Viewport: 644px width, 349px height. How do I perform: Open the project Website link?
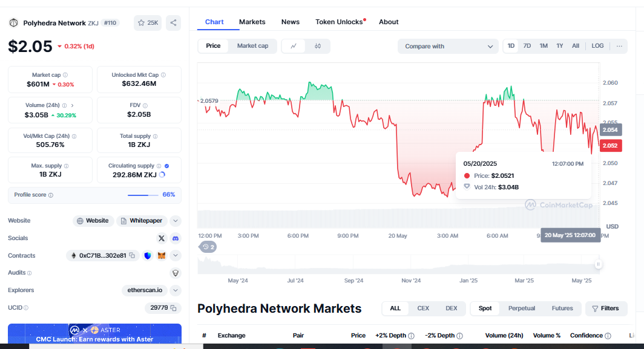click(93, 221)
